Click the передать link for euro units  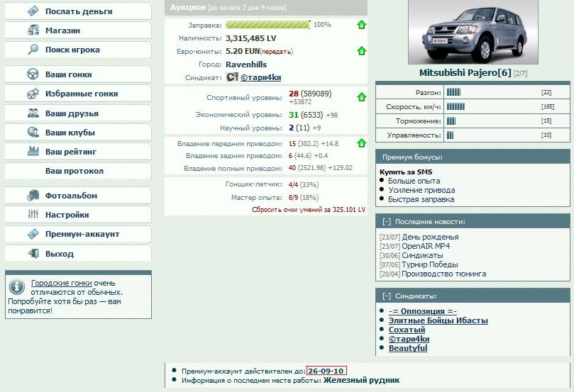click(x=277, y=52)
